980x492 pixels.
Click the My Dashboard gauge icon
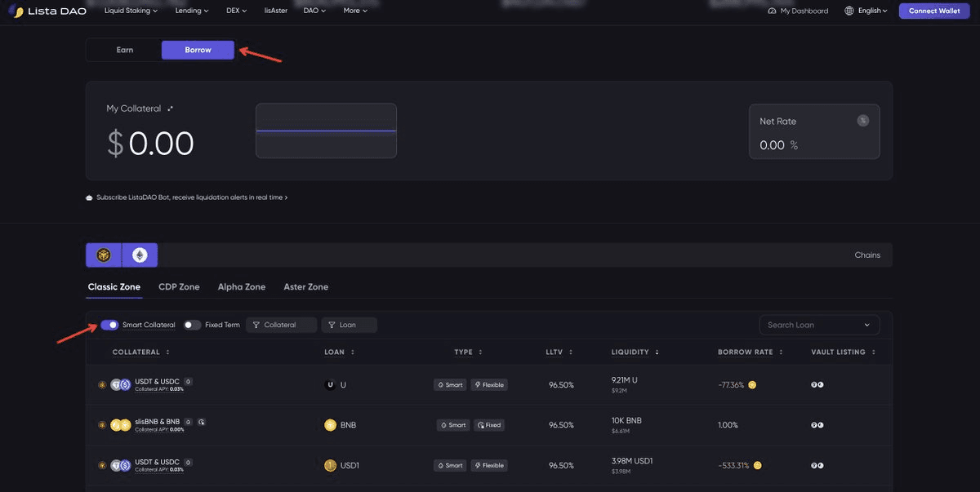772,11
